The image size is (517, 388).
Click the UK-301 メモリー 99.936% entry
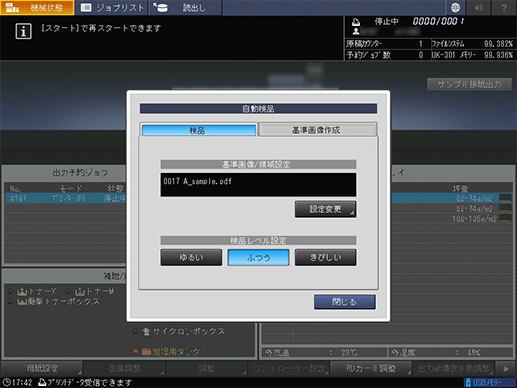(472, 55)
